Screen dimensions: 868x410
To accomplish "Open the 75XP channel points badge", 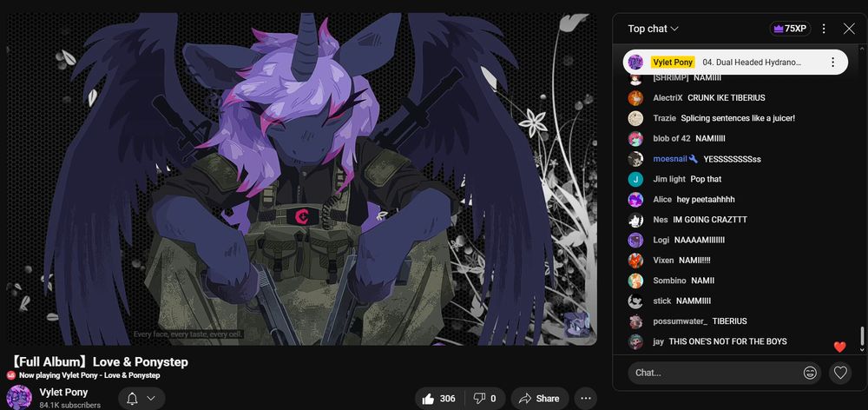I will point(790,29).
